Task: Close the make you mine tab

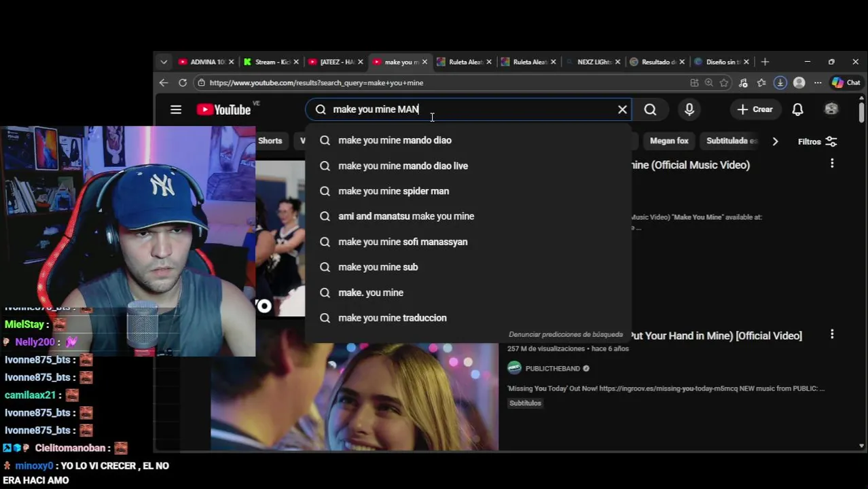Action: click(x=424, y=62)
